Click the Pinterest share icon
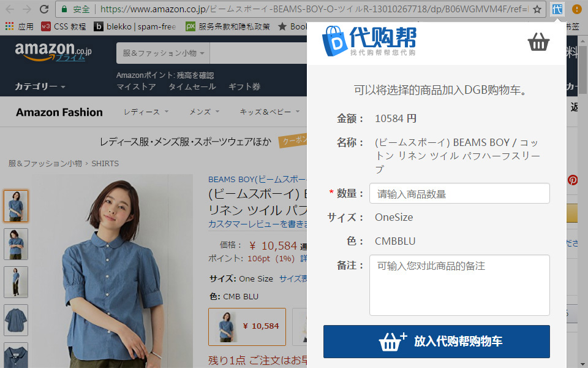Viewport: 588px width, 368px height. coord(572,180)
